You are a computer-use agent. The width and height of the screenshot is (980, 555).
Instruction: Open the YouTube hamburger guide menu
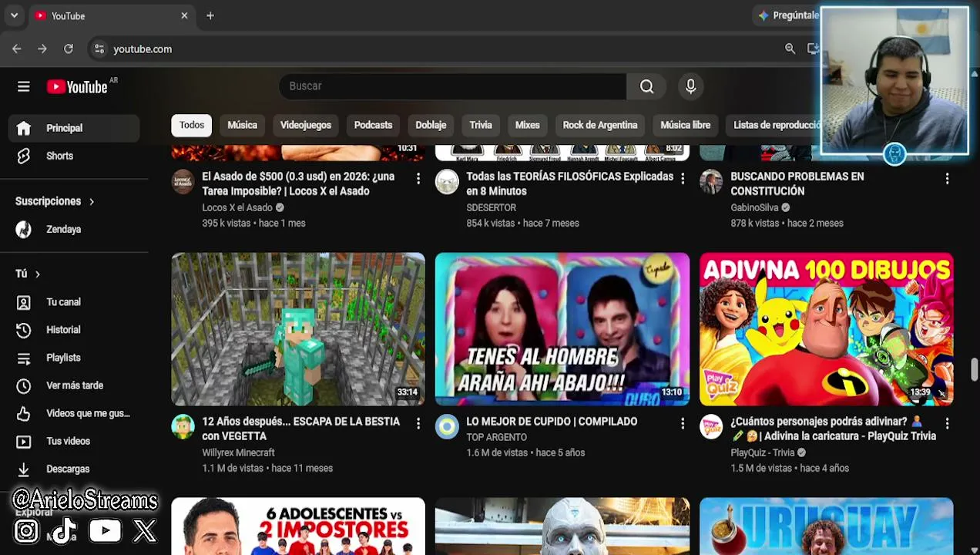(x=24, y=87)
